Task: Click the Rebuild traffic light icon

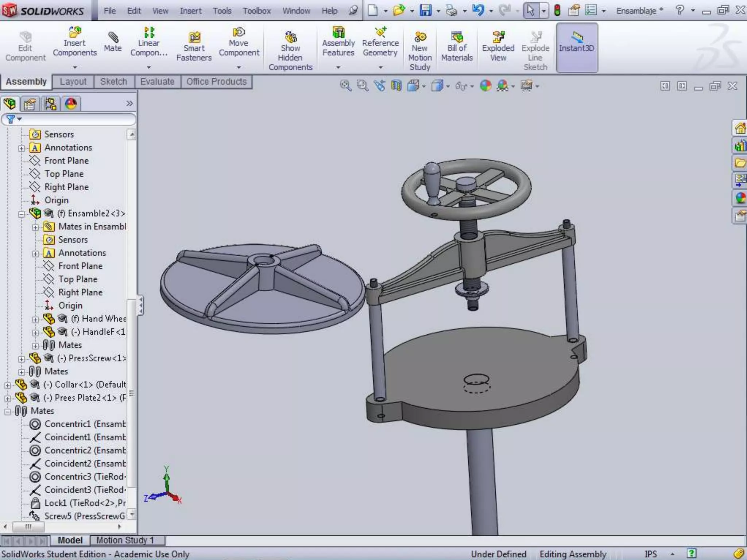Action: [557, 10]
